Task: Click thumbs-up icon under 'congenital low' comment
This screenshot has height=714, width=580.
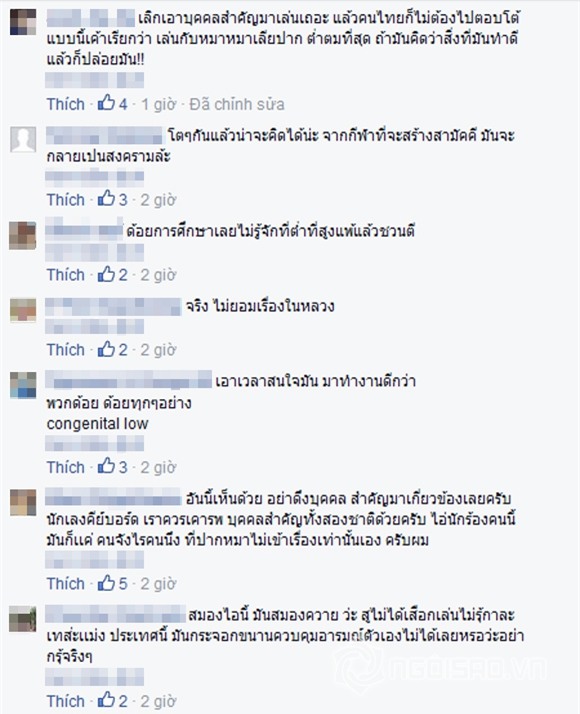Action: pyautogui.click(x=107, y=466)
